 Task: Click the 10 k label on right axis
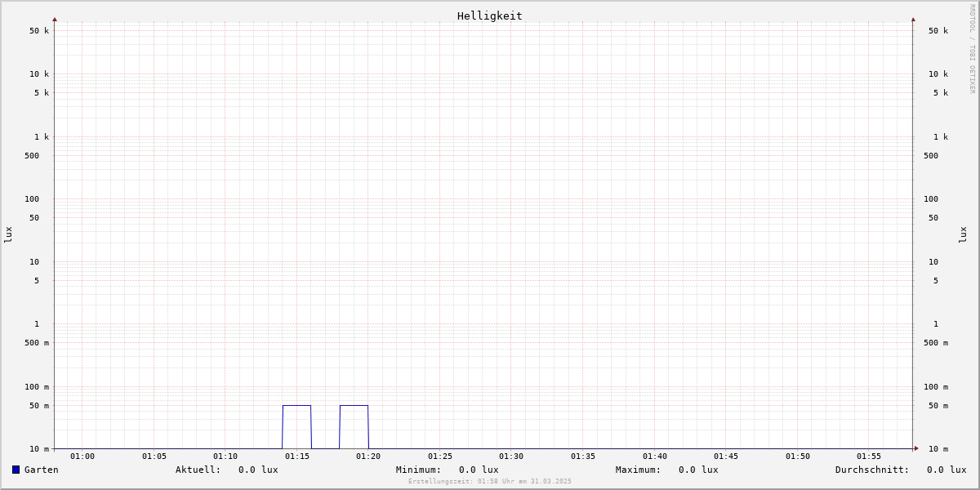click(938, 74)
